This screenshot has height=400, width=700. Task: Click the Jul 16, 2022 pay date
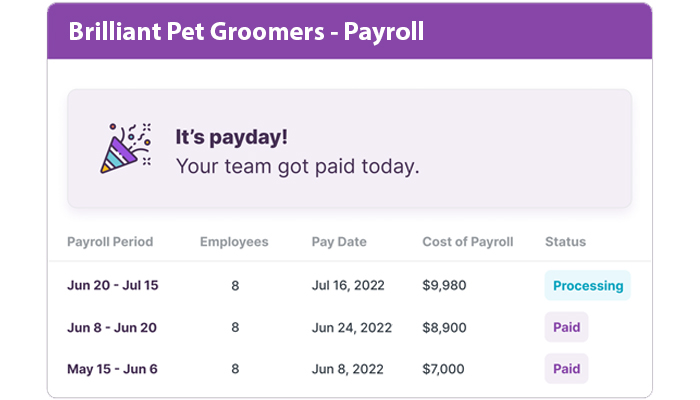[x=350, y=285]
